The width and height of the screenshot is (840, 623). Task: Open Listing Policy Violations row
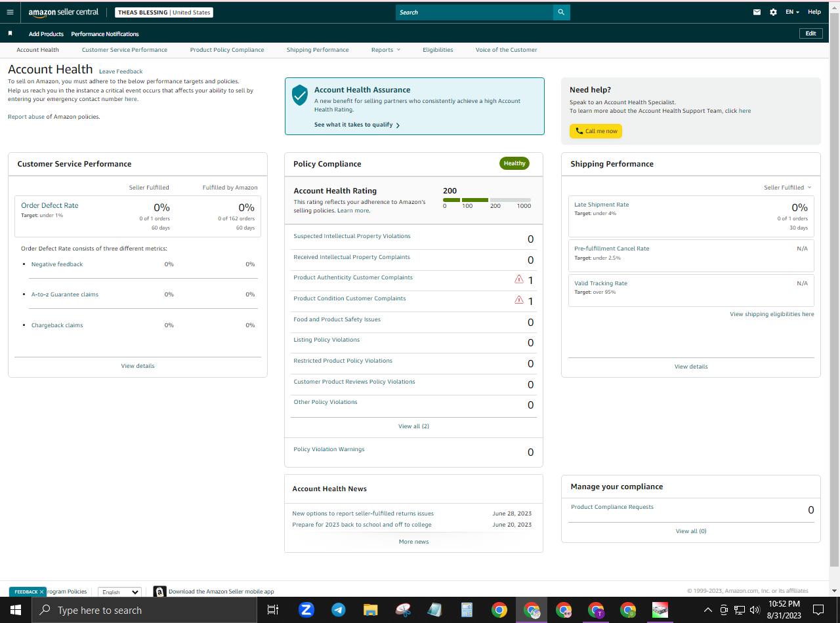(413, 343)
